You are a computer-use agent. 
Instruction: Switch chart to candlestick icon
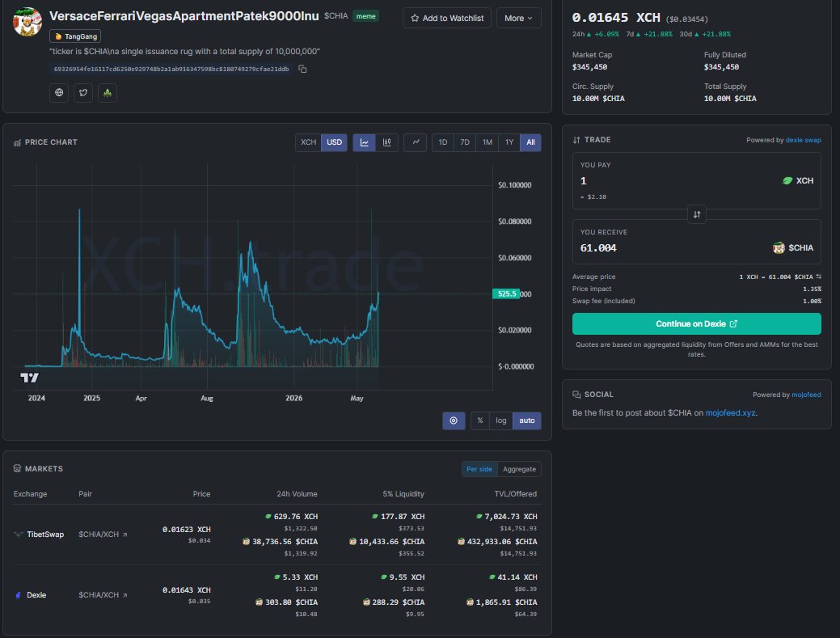[386, 142]
